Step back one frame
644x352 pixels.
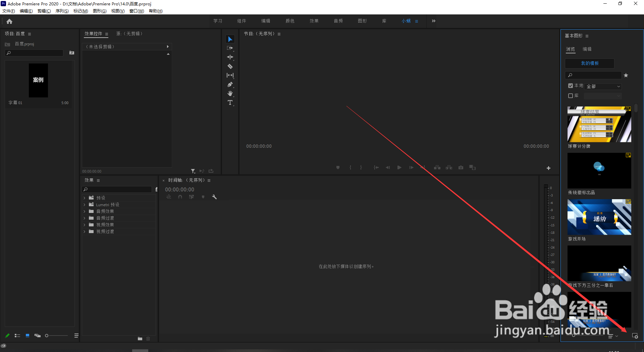388,167
